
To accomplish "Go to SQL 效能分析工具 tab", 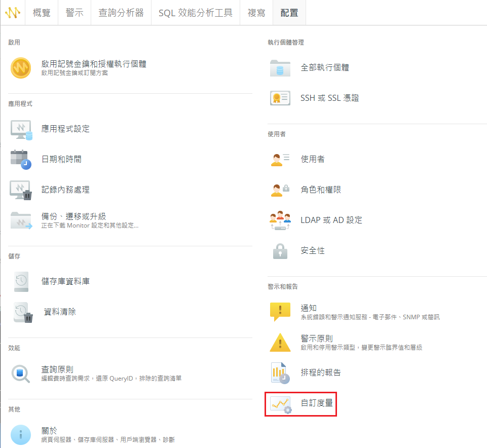I will pos(195,13).
